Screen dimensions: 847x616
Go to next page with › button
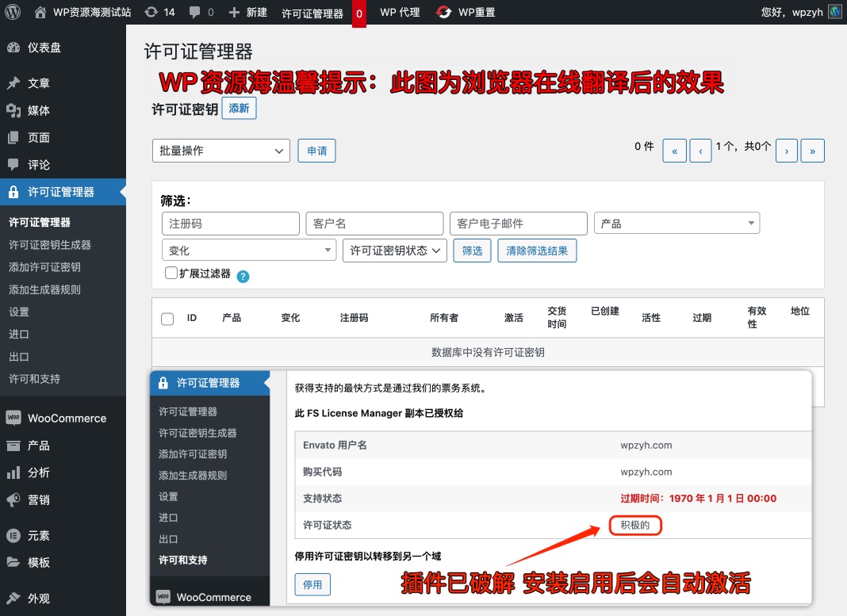[x=787, y=151]
